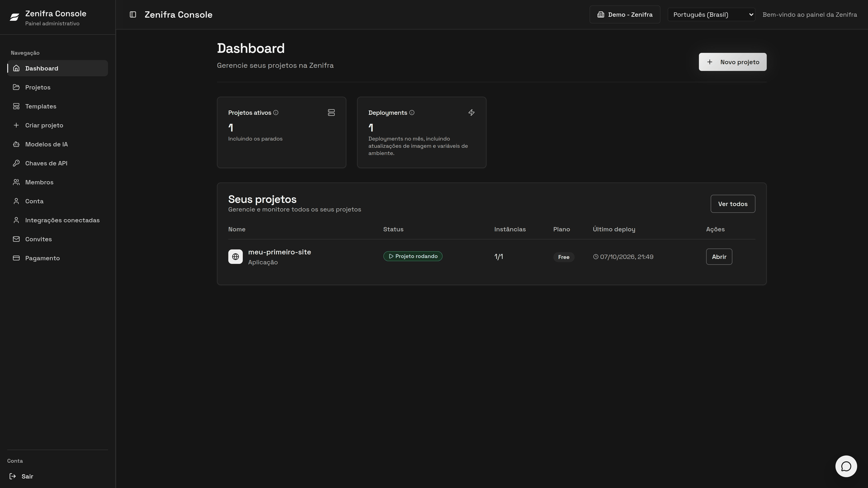The width and height of the screenshot is (868, 488).
Task: Click the folder icon next to Projetos
Action: click(x=16, y=87)
